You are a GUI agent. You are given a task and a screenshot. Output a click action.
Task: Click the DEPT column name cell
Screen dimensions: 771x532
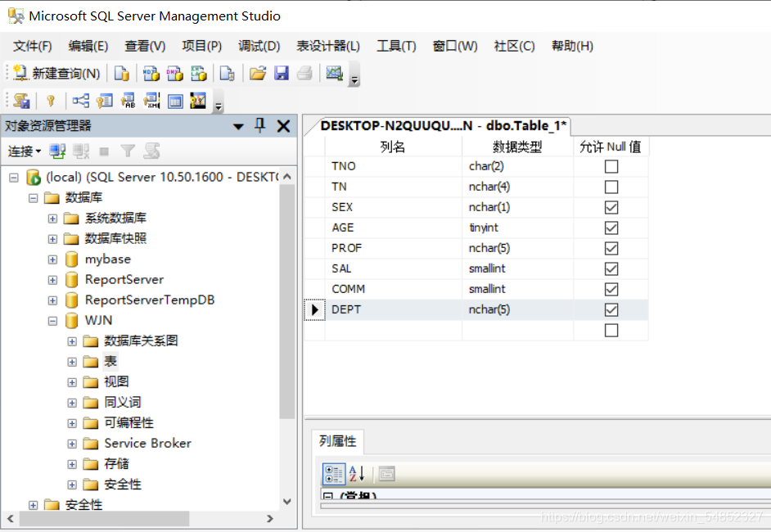(x=394, y=309)
